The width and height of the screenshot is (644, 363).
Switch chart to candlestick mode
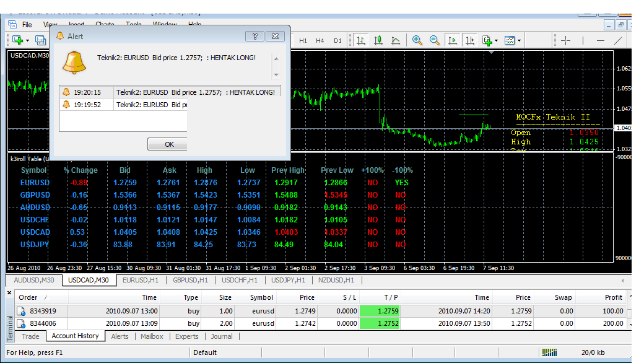[378, 40]
